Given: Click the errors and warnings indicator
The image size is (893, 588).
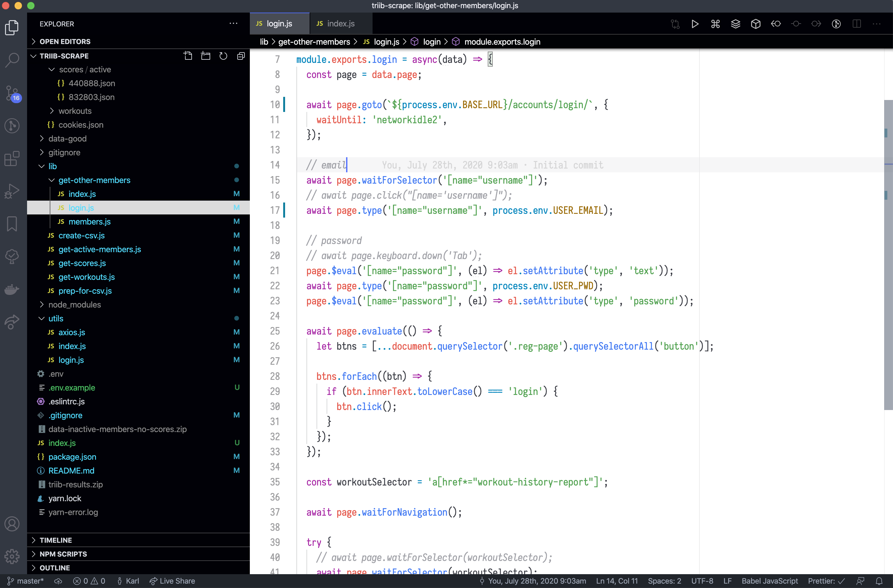Looking at the screenshot, I should [89, 581].
